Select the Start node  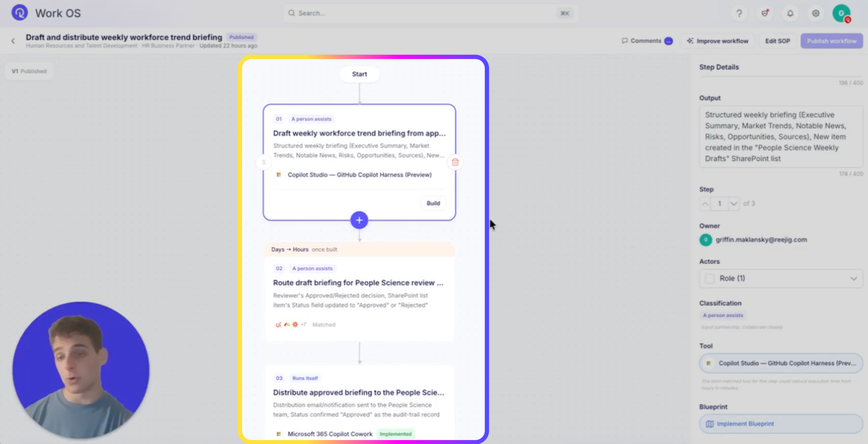pos(359,74)
